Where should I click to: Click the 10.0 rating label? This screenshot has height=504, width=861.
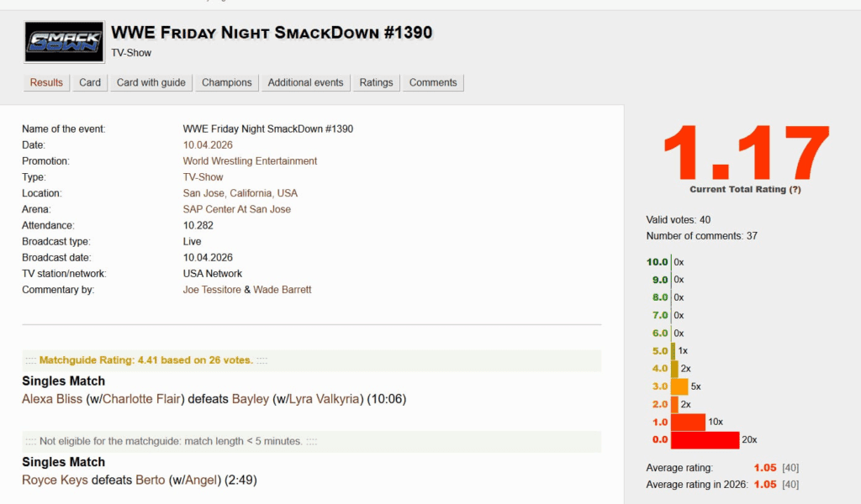coord(657,262)
